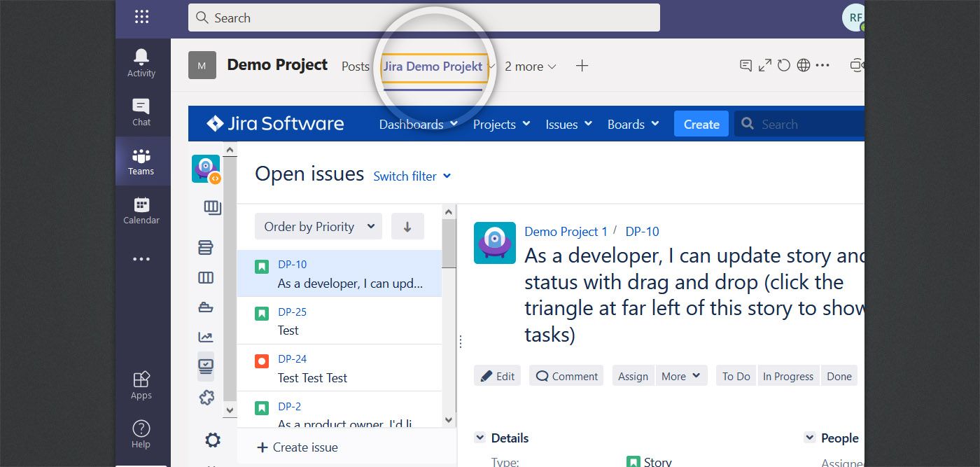Click the Teams search box
Viewport: 980px width, 467px height.
coord(424,18)
